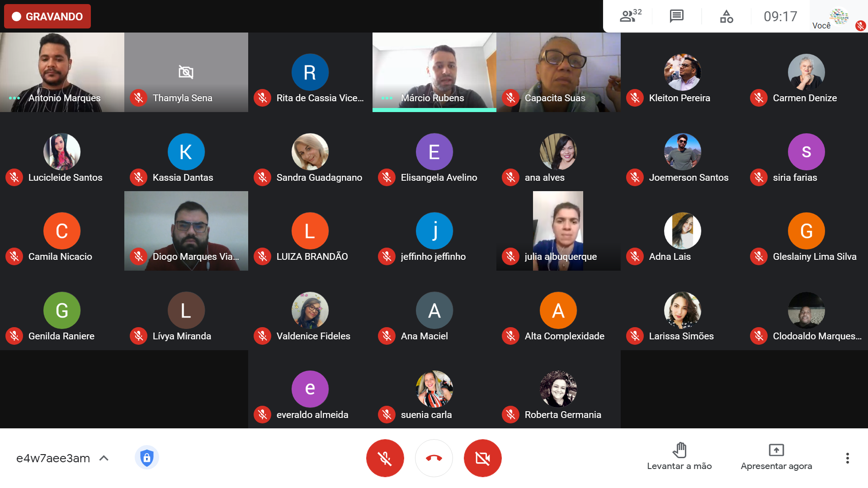The image size is (868, 488).
Task: Click the red hang up call button
Action: [434, 458]
